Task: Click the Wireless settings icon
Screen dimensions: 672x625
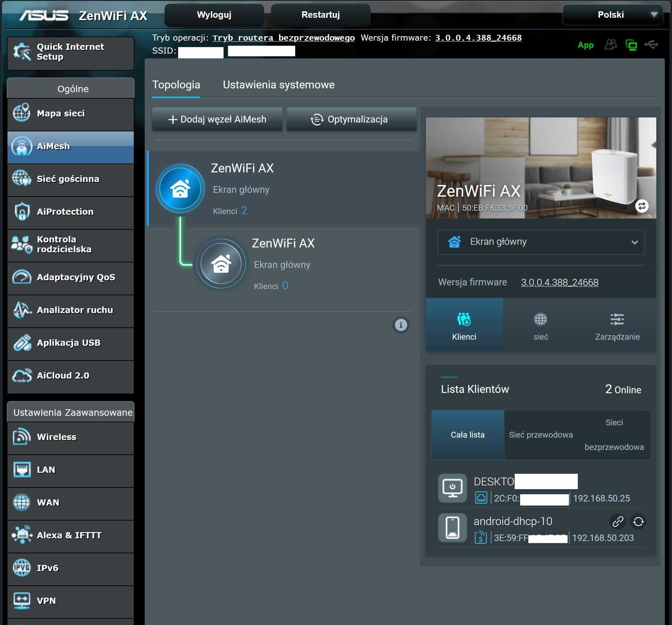Action: point(22,437)
